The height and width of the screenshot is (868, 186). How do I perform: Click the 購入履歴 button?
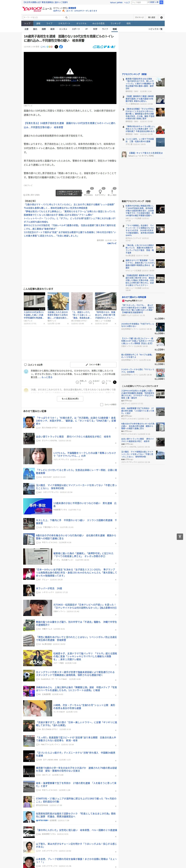(x=152, y=17)
